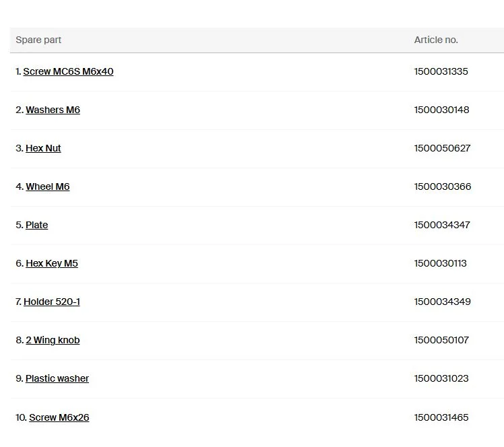Open the 2 Wing knob link
This screenshot has width=504, height=447.
tap(53, 340)
